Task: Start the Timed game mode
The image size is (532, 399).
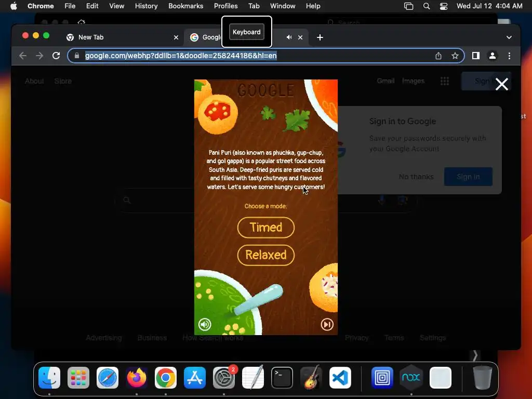Action: pyautogui.click(x=265, y=228)
